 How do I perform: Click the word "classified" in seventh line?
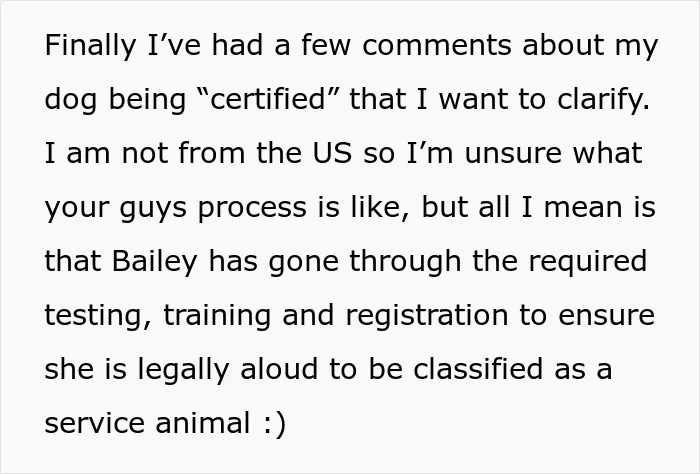point(478,369)
